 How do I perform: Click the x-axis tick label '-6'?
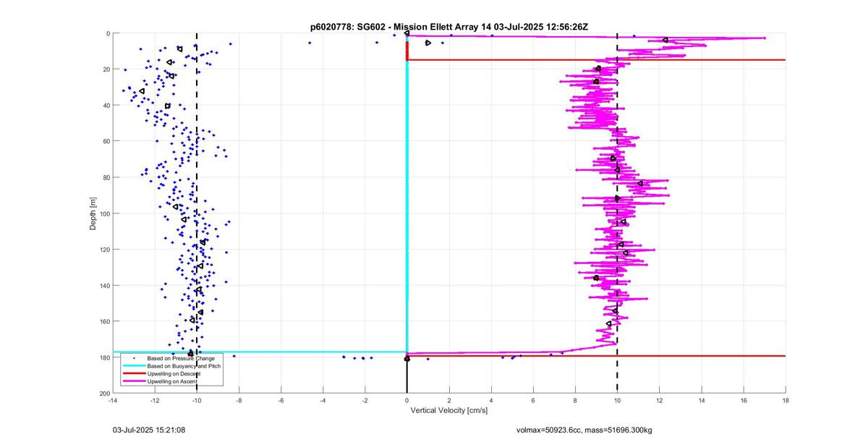tap(281, 400)
